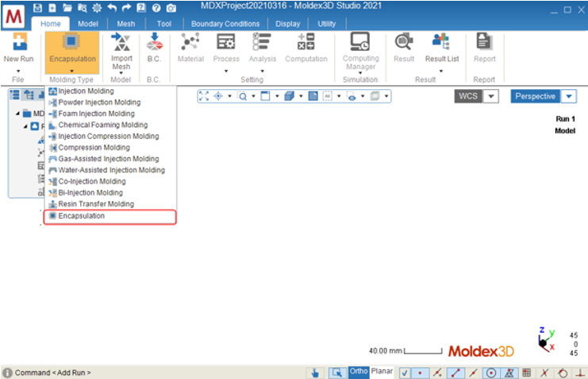
Task: Toggle Planar mode in status bar
Action: point(382,372)
